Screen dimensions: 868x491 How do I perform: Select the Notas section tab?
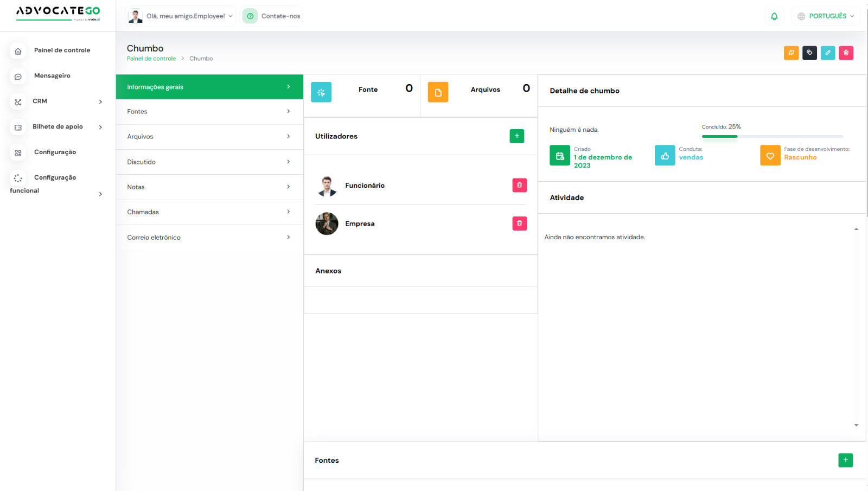tap(209, 187)
